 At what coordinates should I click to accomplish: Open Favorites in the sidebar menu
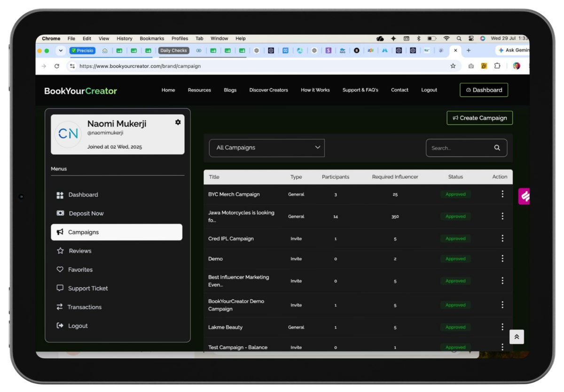74,269
